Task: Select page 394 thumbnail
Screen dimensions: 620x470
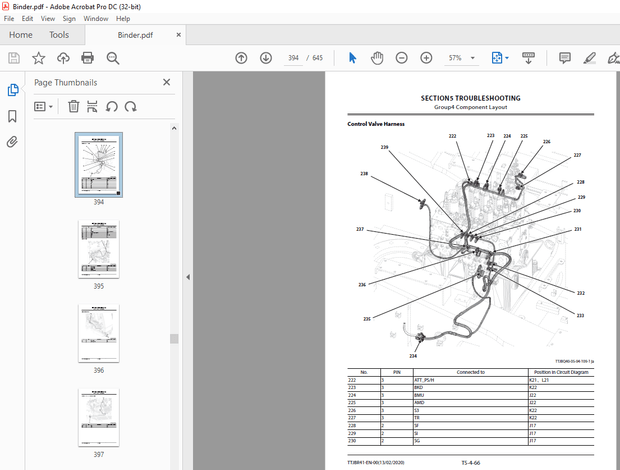Action: click(99, 165)
